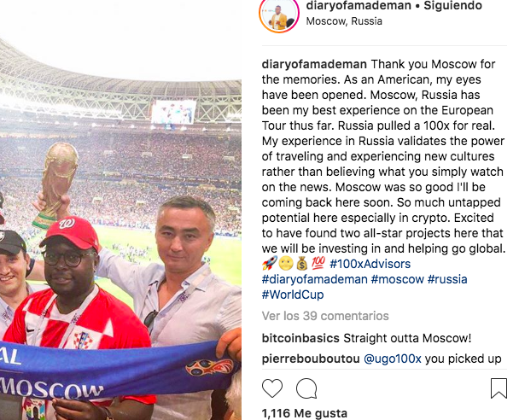
Task: Open the #russia hashtag
Action: tap(447, 279)
